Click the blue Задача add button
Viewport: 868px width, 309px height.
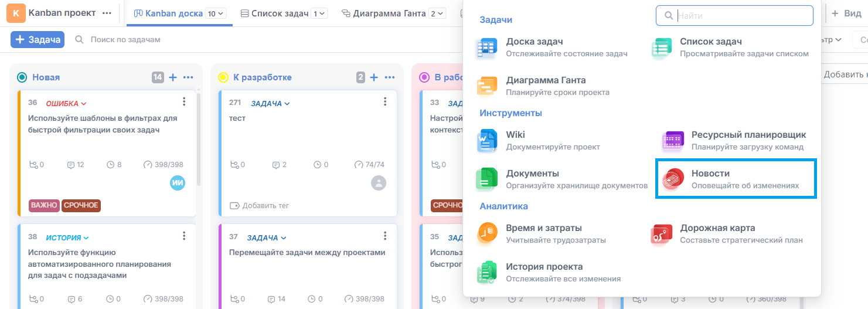click(38, 40)
